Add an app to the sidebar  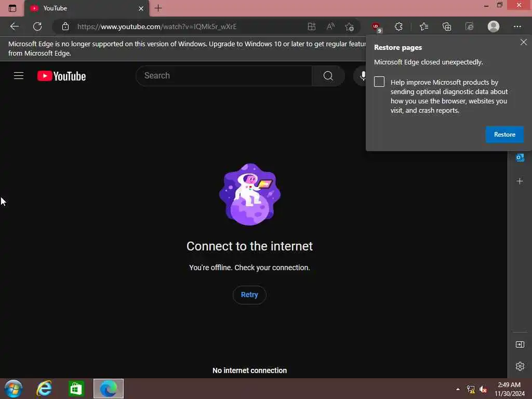coord(520,181)
